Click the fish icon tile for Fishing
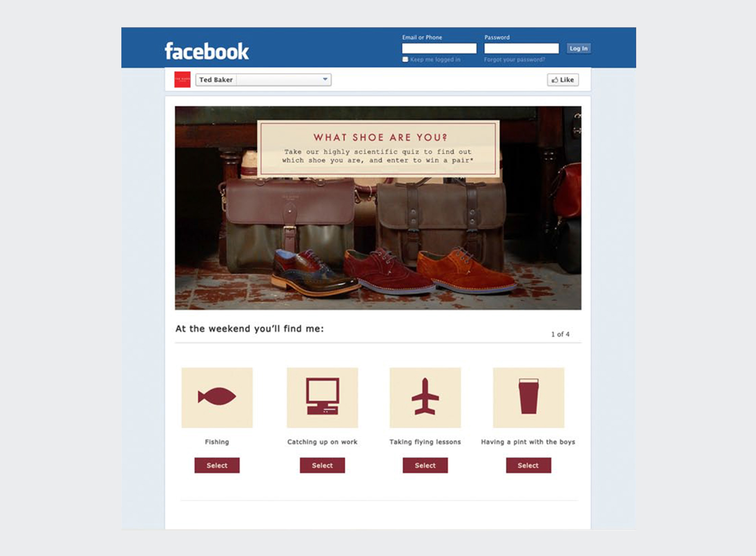The height and width of the screenshot is (556, 756). [217, 398]
